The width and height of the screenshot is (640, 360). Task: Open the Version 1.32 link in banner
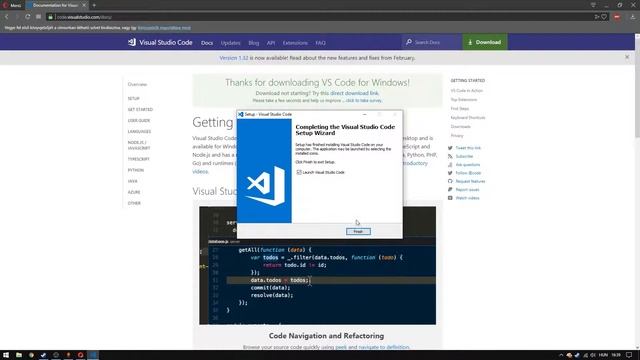233,58
